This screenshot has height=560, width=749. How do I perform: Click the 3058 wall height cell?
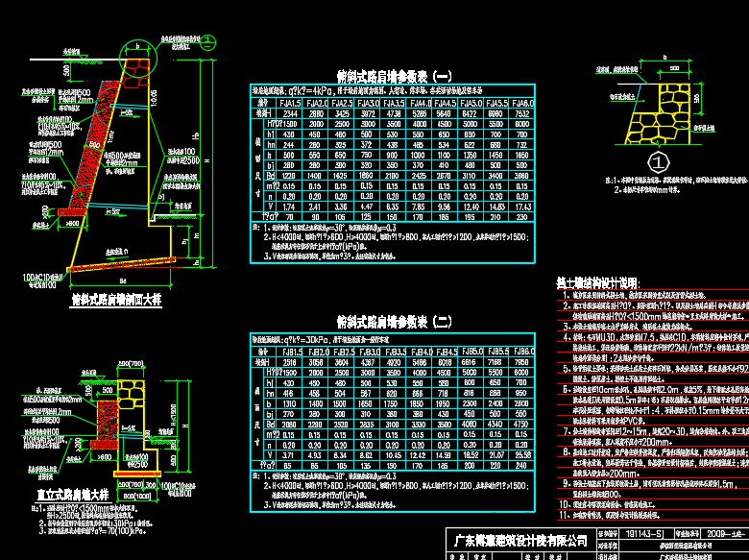tap(316, 363)
